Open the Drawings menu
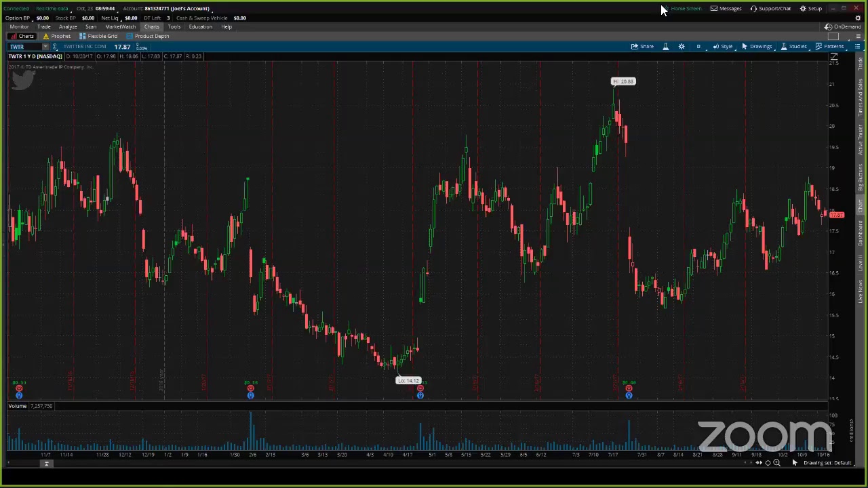The width and height of the screenshot is (868, 488). tap(757, 47)
